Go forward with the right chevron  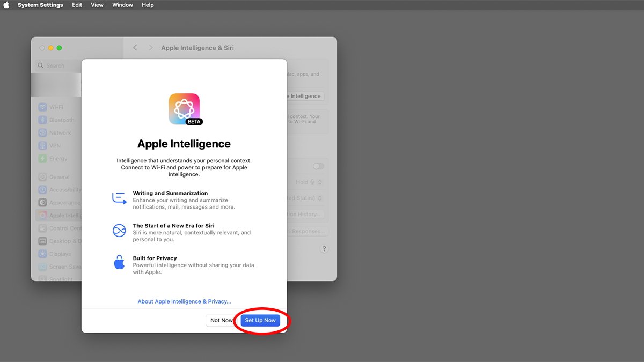(151, 48)
